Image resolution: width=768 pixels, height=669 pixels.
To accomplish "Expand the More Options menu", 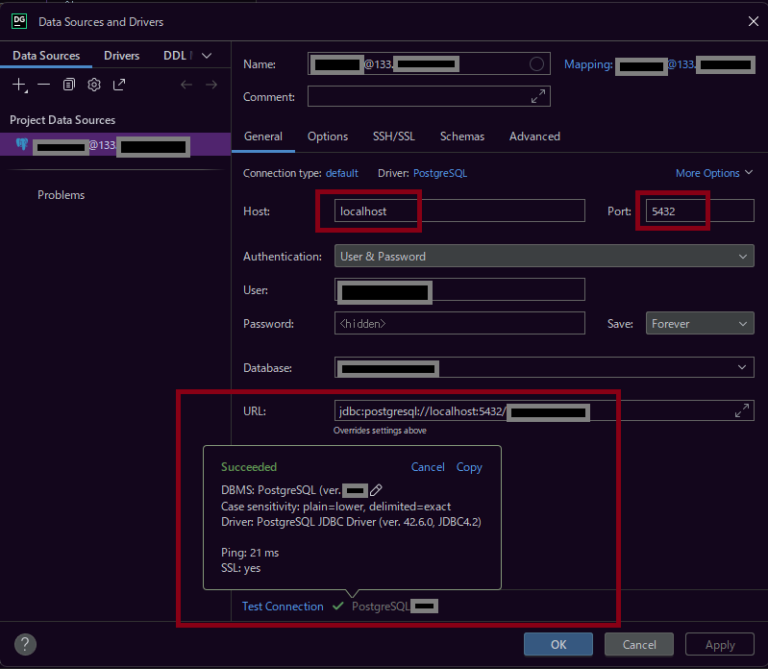I will (713, 173).
